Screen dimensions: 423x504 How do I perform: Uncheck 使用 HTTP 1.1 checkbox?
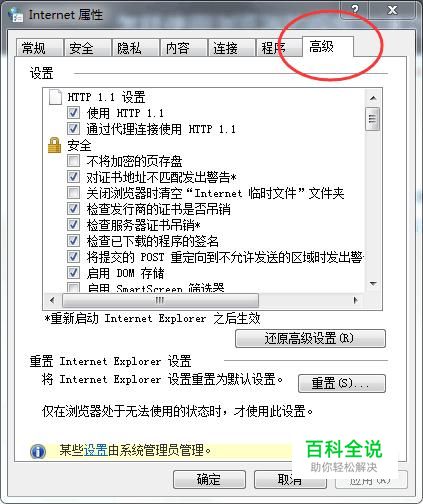[73, 113]
